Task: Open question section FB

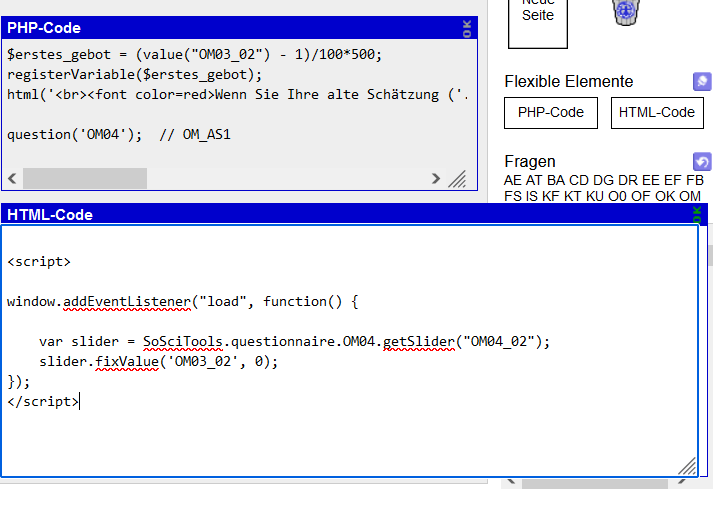Action: point(695,180)
